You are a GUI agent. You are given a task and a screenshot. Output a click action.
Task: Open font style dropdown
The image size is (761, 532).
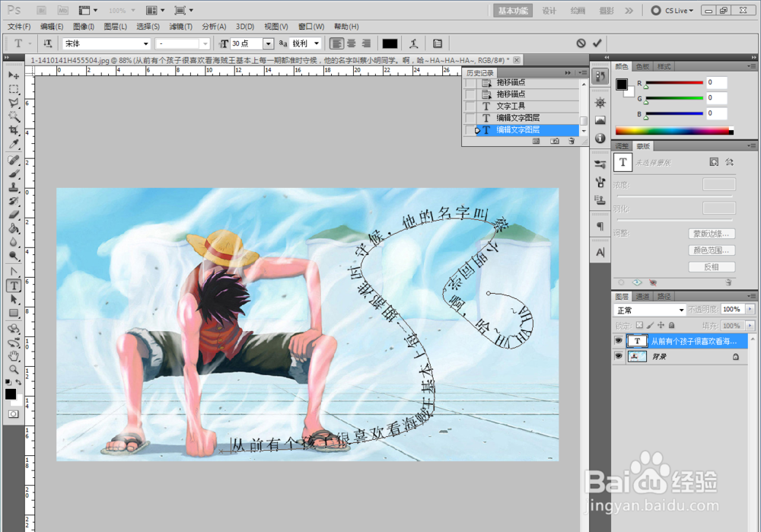point(205,43)
